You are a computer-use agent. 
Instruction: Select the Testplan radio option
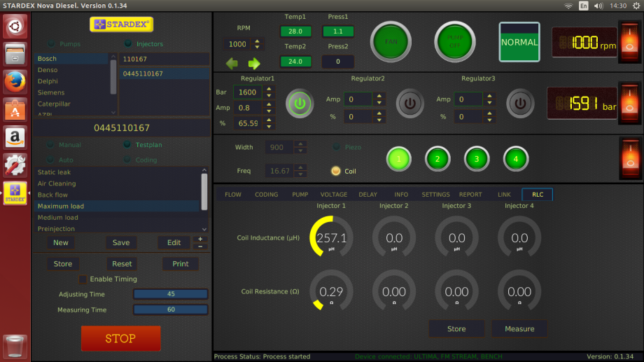point(127,145)
